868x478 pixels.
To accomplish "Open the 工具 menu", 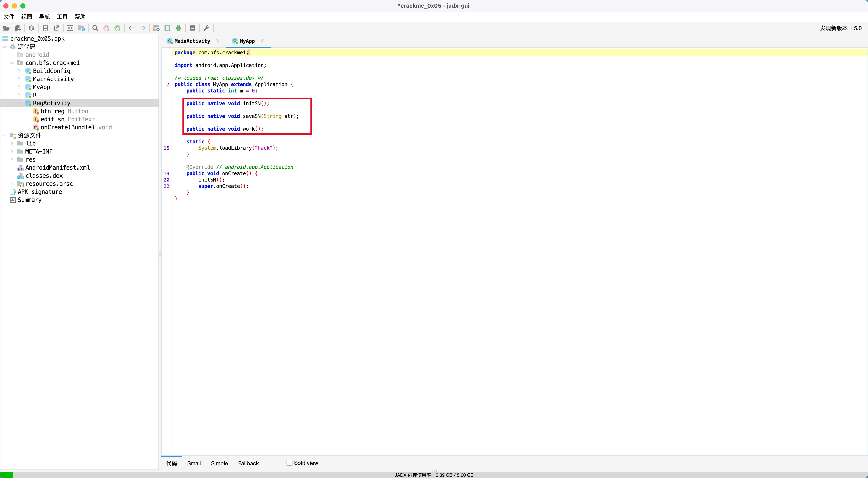I will (62, 17).
